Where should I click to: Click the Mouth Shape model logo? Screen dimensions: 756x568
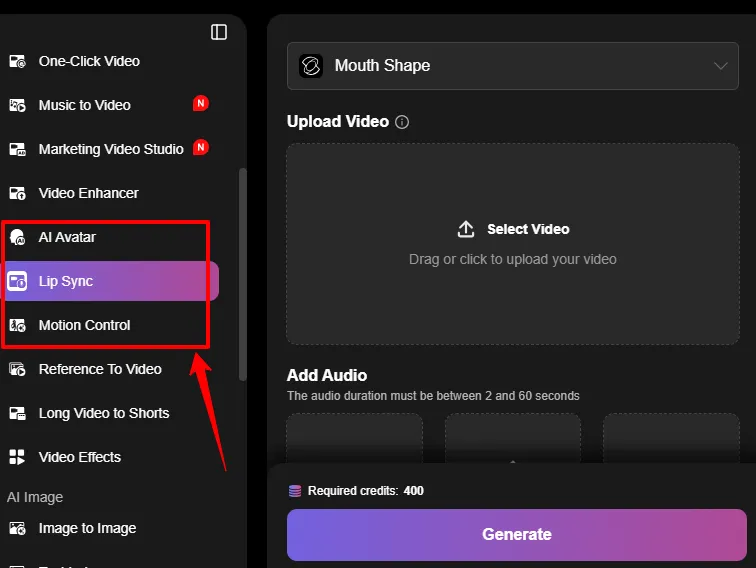click(x=311, y=66)
